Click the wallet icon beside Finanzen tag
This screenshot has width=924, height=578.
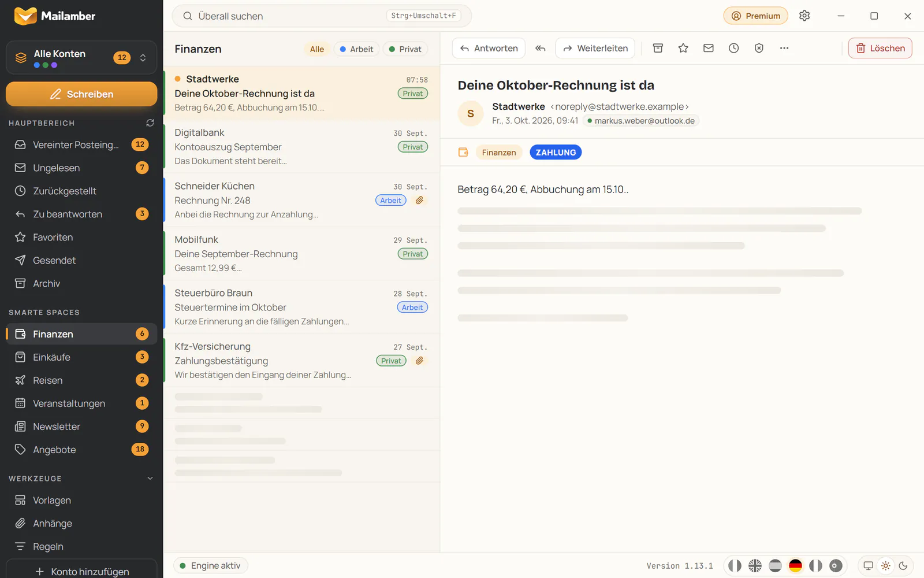(463, 152)
